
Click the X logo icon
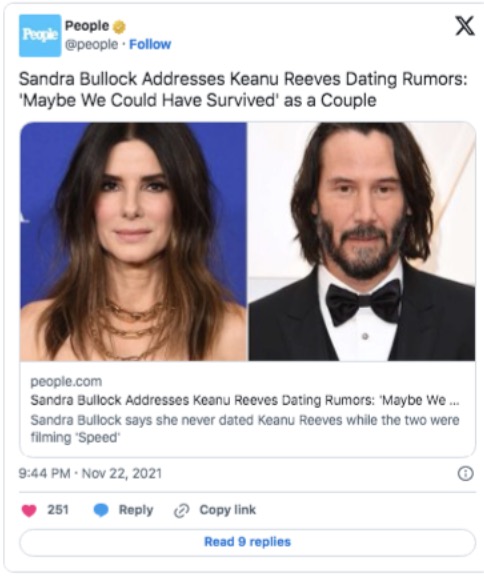464,26
